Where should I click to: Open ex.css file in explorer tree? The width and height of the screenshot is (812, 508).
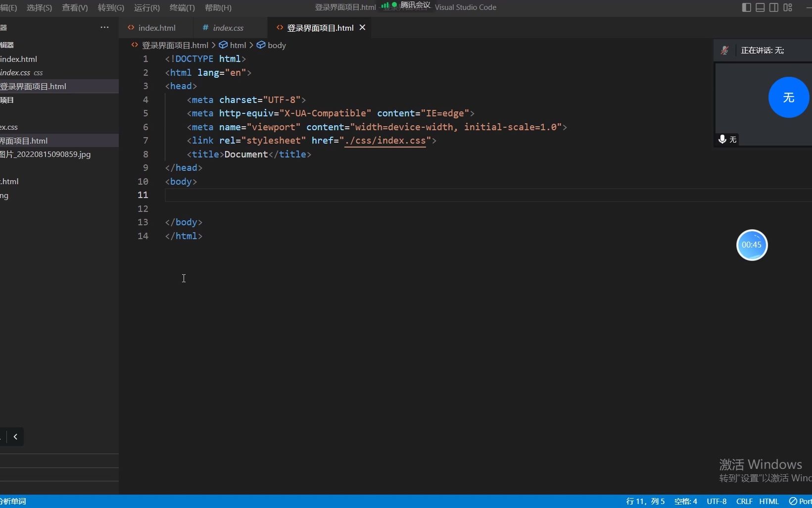pos(59,127)
